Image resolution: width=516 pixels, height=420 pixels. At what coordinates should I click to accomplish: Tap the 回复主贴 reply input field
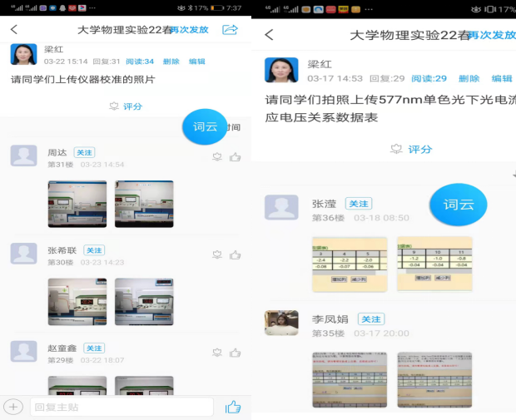pyautogui.click(x=122, y=407)
